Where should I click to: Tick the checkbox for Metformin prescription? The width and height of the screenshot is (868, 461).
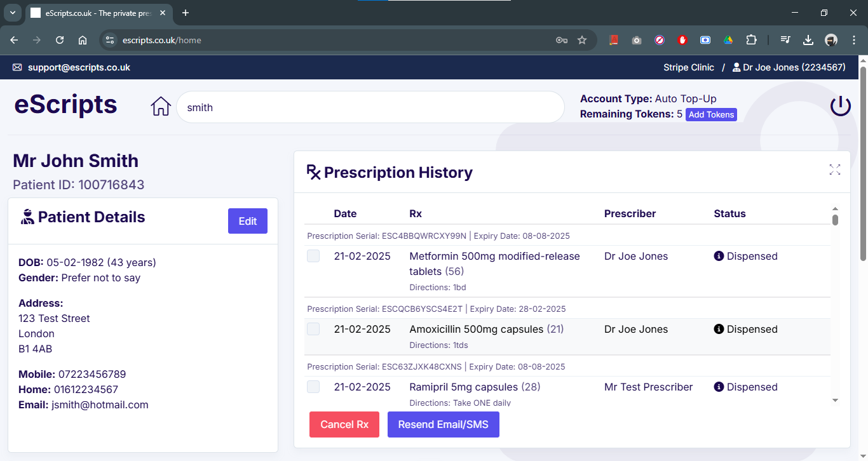pyautogui.click(x=313, y=256)
